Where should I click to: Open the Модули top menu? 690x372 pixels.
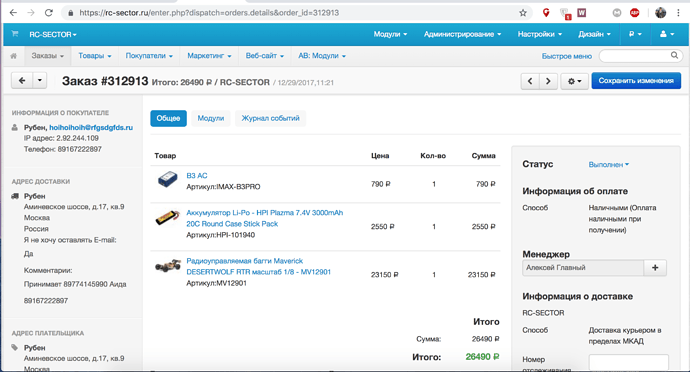point(390,34)
